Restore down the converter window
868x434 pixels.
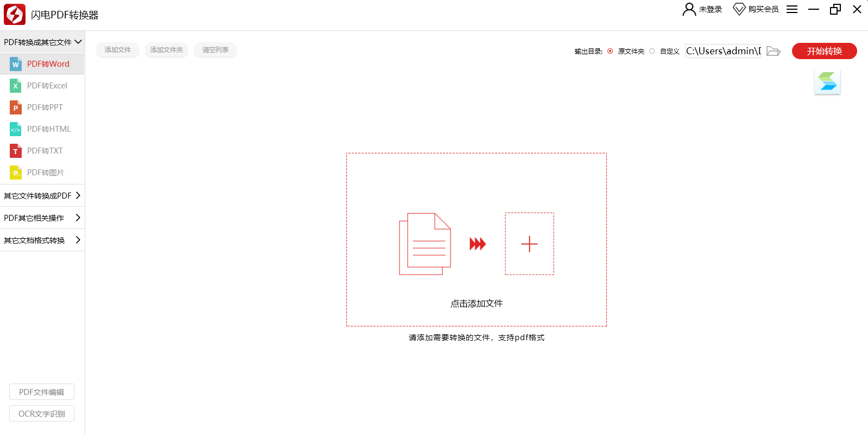835,9
